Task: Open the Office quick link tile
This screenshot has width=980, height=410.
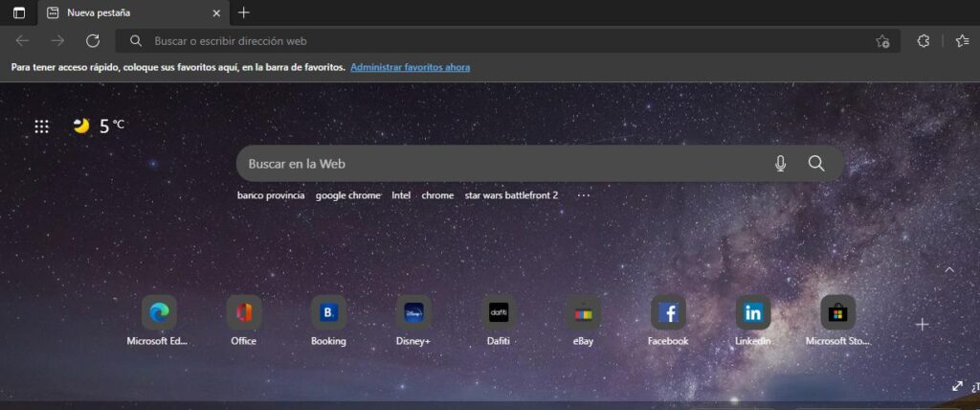Action: click(x=243, y=312)
